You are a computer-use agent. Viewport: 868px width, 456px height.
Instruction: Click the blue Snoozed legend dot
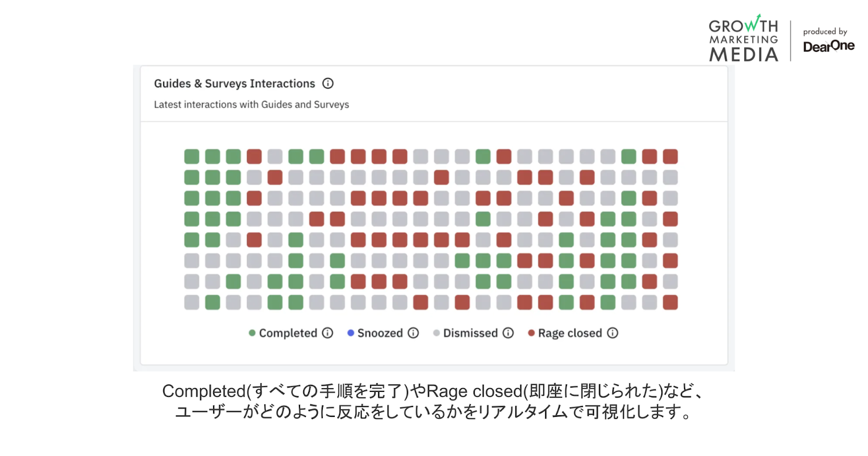(350, 333)
